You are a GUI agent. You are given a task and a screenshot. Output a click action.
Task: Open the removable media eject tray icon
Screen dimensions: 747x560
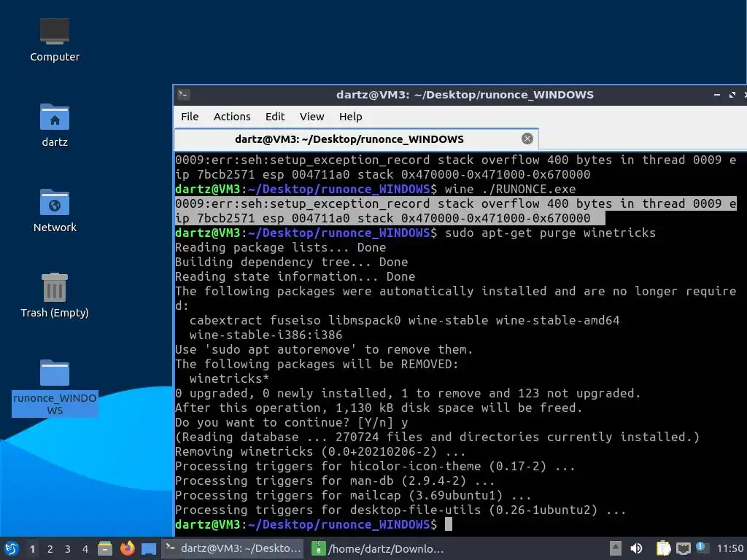point(616,548)
